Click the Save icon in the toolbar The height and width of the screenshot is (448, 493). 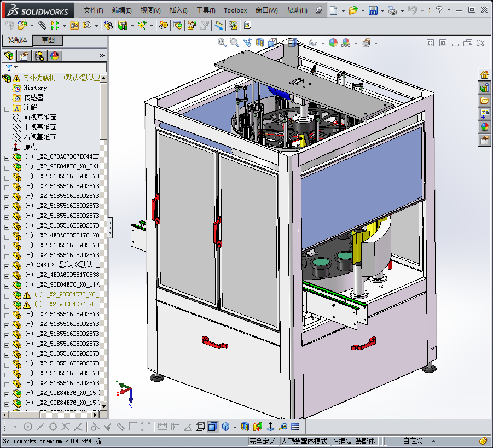[373, 10]
